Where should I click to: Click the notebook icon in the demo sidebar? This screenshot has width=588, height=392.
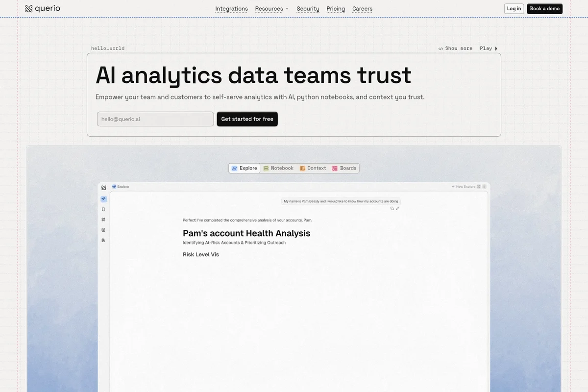(x=103, y=230)
